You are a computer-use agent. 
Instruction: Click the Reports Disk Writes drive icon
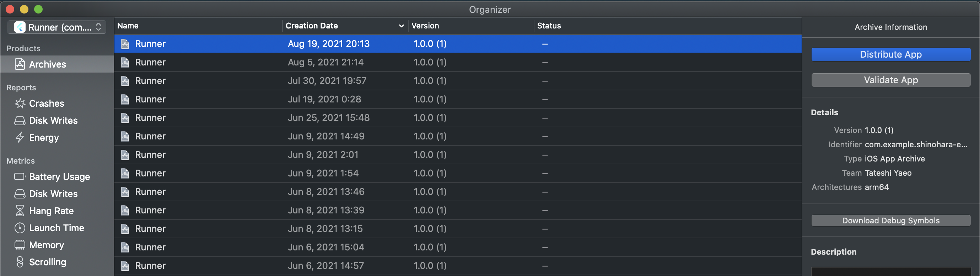[x=20, y=120]
